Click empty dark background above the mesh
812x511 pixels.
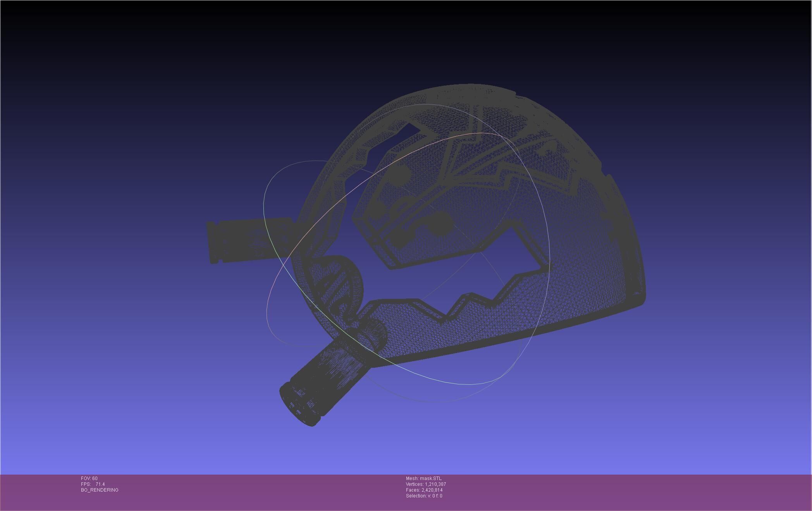[x=387, y=39]
